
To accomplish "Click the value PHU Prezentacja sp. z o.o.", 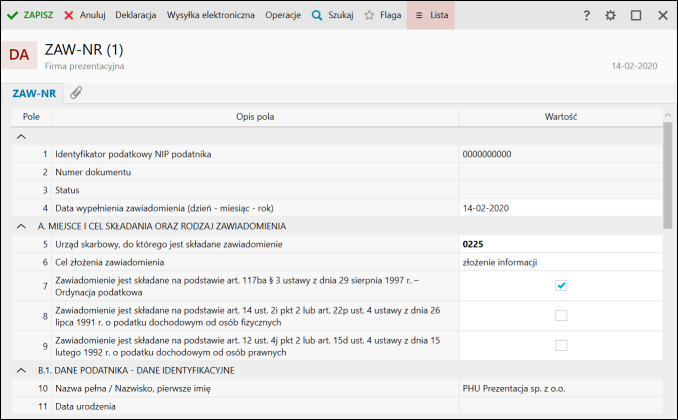I will (x=514, y=389).
